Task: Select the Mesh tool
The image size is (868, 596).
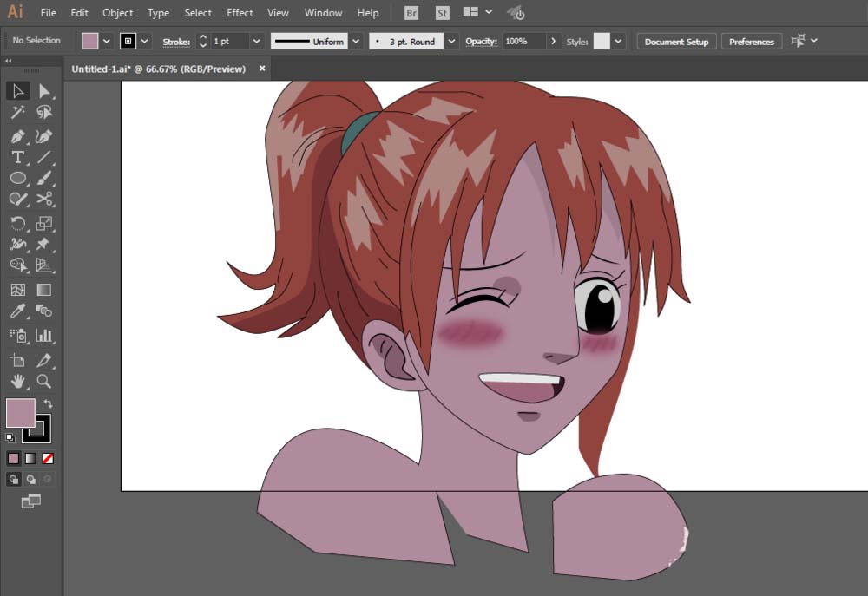Action: pyautogui.click(x=17, y=290)
